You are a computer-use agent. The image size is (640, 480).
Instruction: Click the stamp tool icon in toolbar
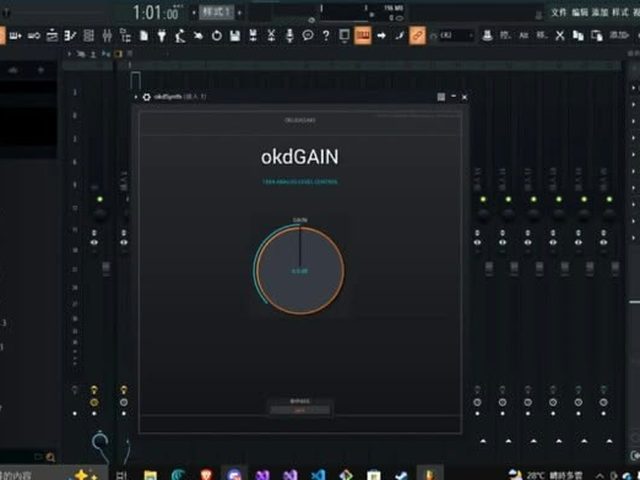[487, 36]
